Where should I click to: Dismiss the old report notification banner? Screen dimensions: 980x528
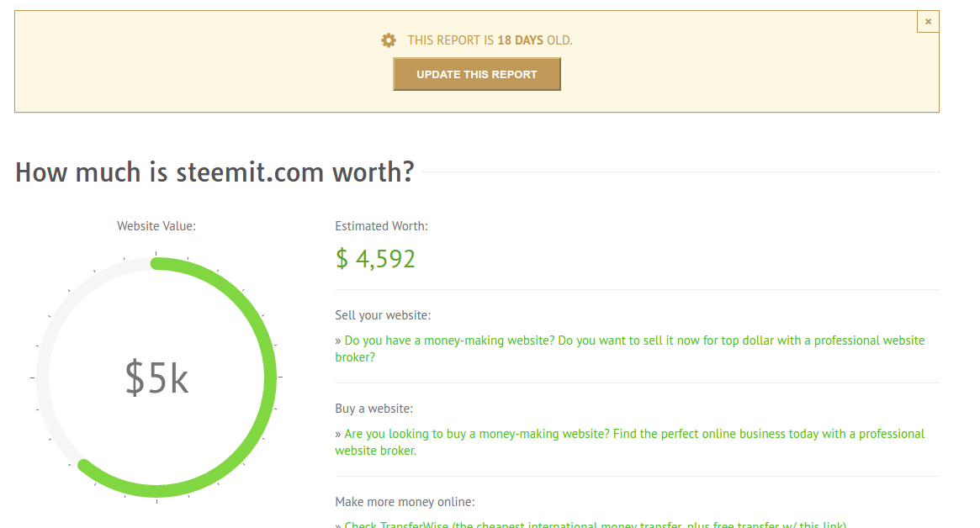tap(928, 22)
